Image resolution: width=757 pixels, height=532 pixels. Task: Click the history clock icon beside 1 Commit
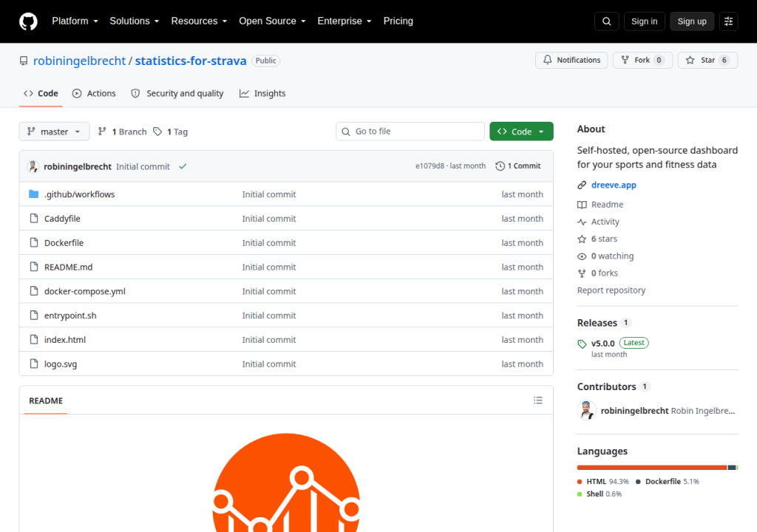(500, 166)
